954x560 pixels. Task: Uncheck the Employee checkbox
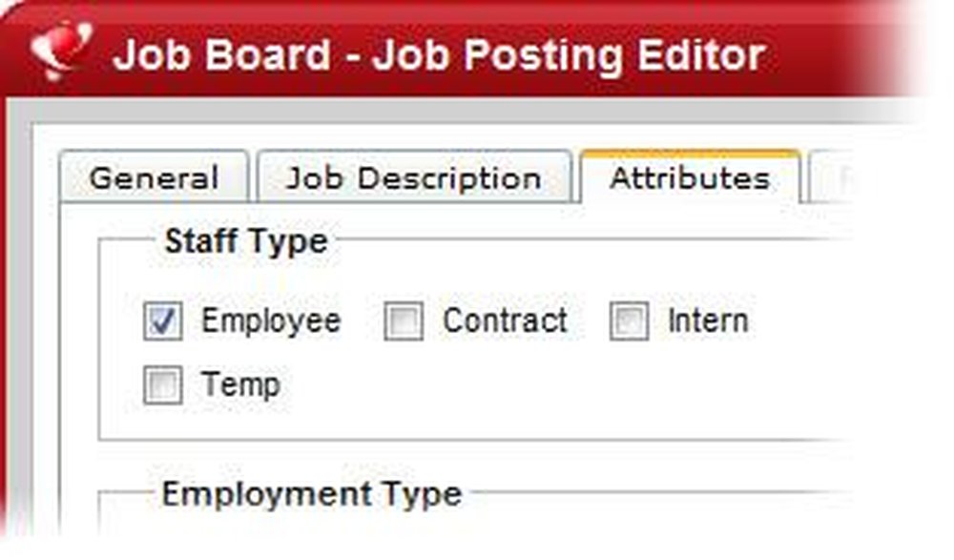pos(162,322)
